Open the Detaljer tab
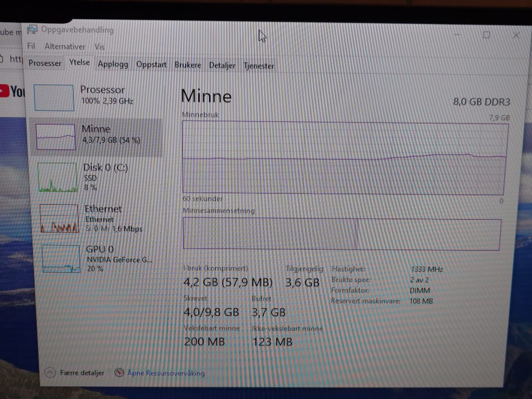The height and width of the screenshot is (399, 532). (222, 65)
